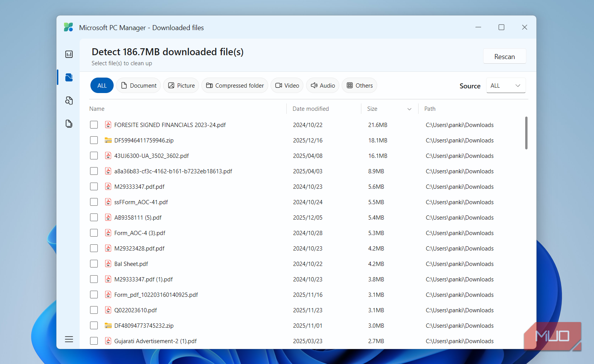The image size is (594, 364).
Task: Check the box for FORESITE SIGNED FINANCIALS 2023-24.pdf
Action: pos(94,125)
